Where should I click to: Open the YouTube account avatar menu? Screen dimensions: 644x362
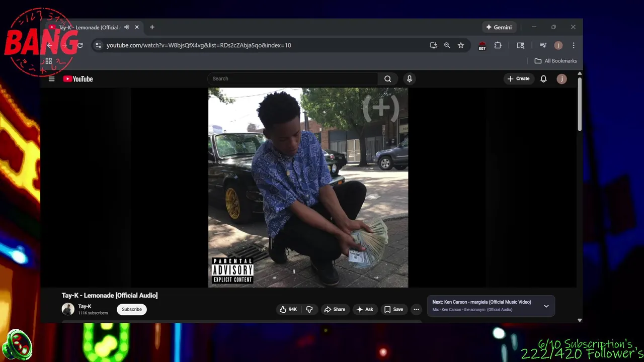pos(561,79)
